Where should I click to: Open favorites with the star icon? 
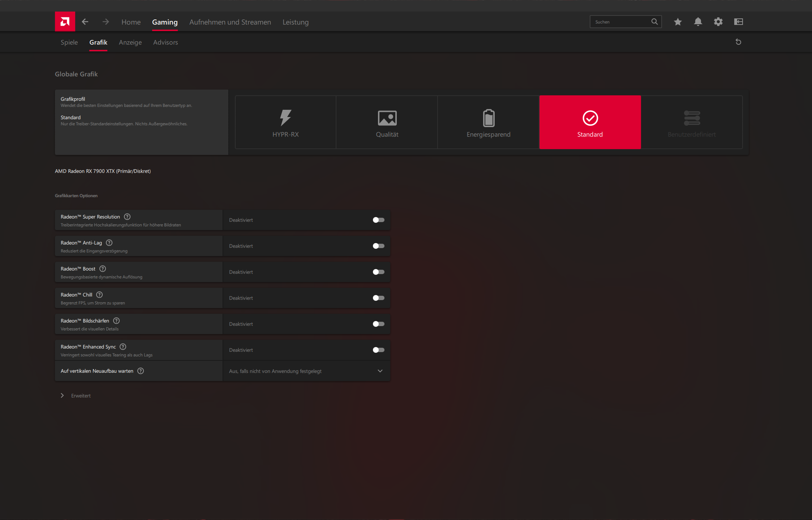tap(678, 22)
